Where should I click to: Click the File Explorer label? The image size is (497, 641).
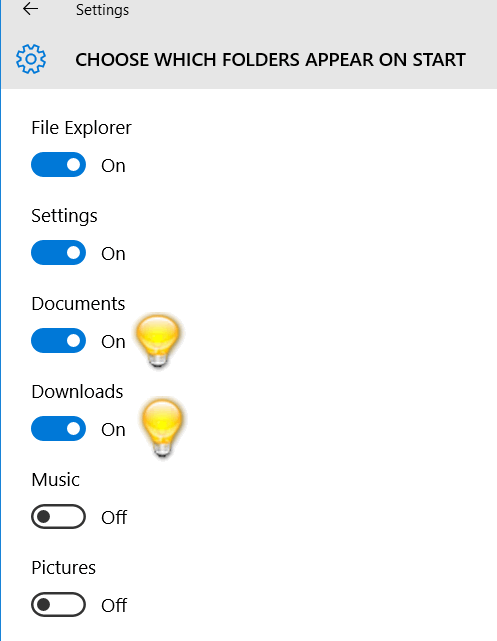pyautogui.click(x=81, y=128)
